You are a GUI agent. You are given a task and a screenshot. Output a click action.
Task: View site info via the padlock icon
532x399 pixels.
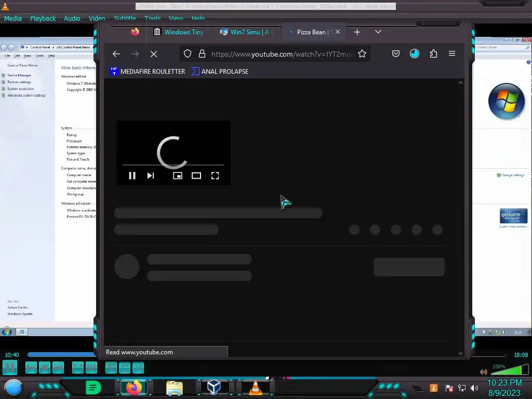[202, 54]
